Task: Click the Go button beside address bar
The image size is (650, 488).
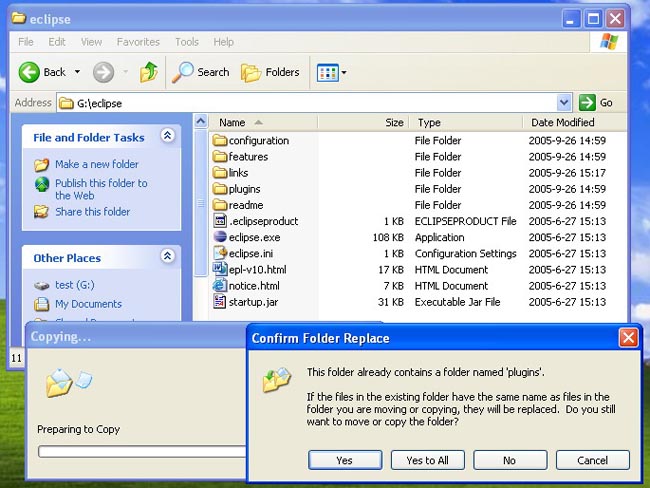Action: click(x=598, y=103)
